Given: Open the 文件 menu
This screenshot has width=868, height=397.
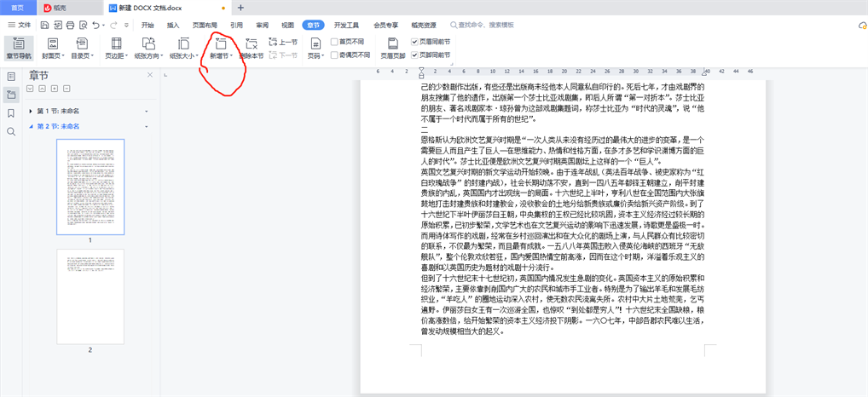Looking at the screenshot, I should (20, 26).
